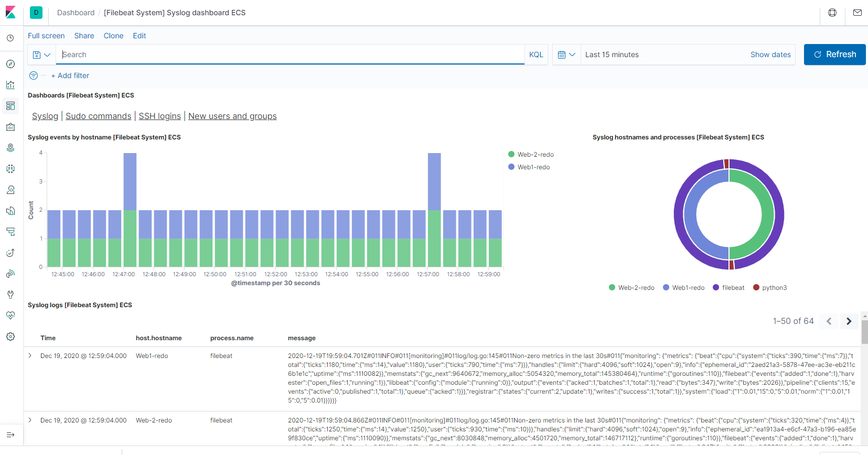Toggle Web-2-redo in the pie chart legend
This screenshot has width=868, height=455.
[x=631, y=288]
